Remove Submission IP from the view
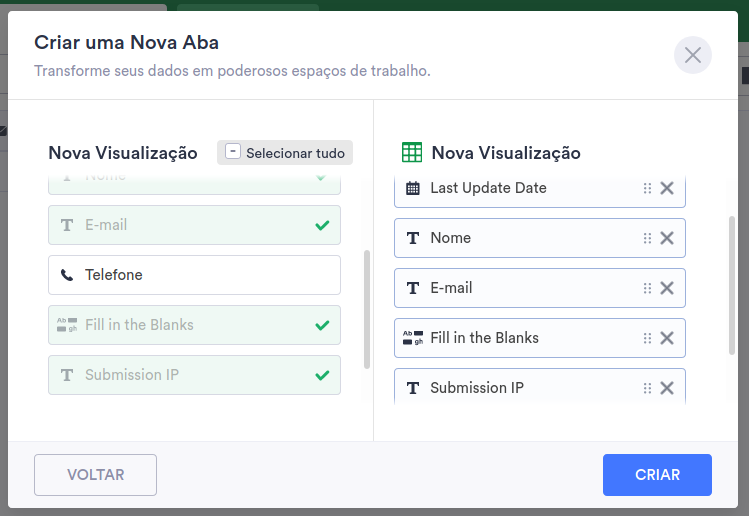Image resolution: width=749 pixels, height=516 pixels. pos(667,388)
